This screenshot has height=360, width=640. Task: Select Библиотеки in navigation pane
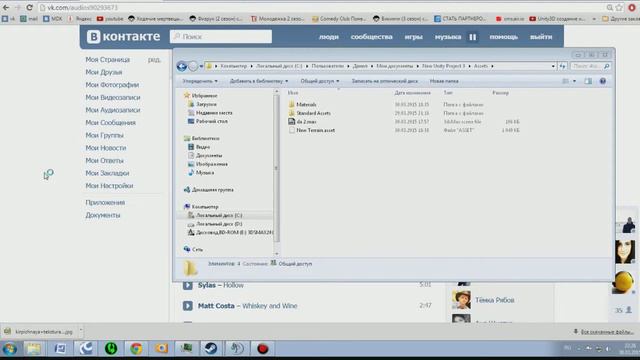pos(205,138)
